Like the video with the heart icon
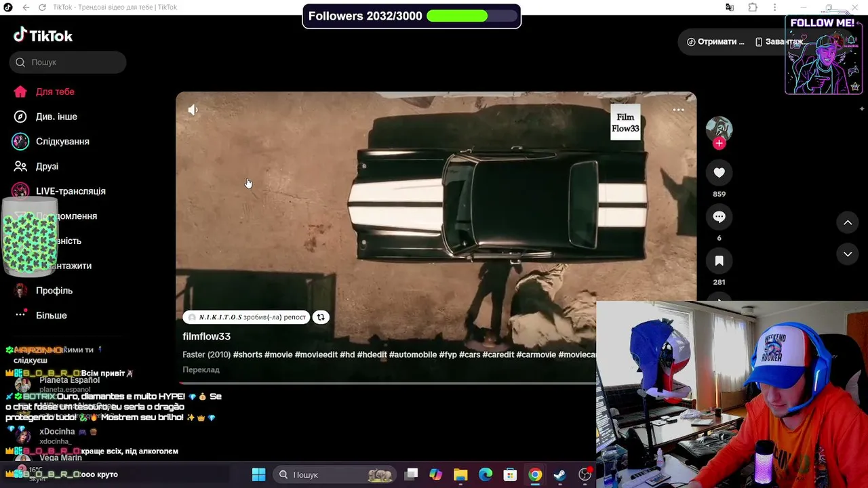This screenshot has height=488, width=868. click(719, 173)
